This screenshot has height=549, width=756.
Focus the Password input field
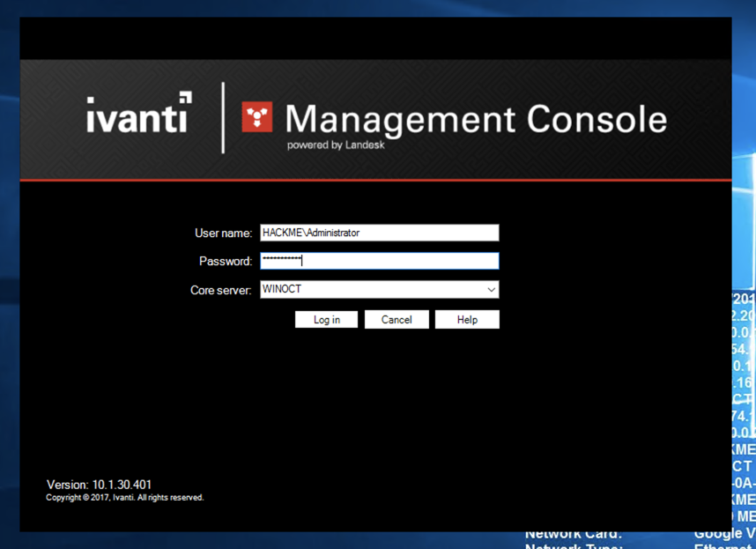click(x=380, y=261)
